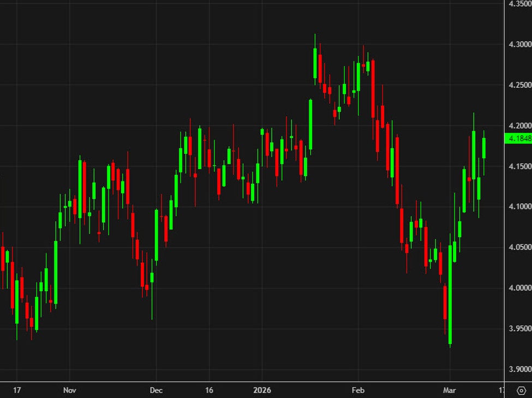Click the tall green candle at early March low

point(450,294)
